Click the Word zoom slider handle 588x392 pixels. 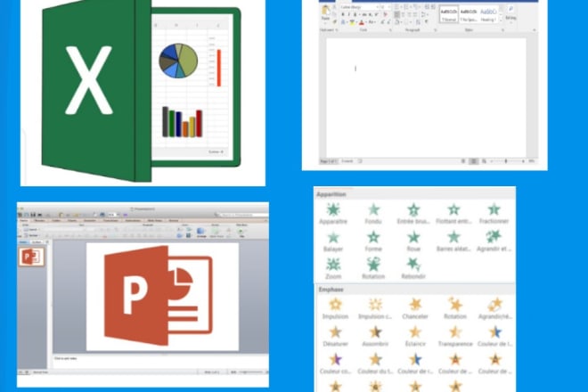pos(505,161)
